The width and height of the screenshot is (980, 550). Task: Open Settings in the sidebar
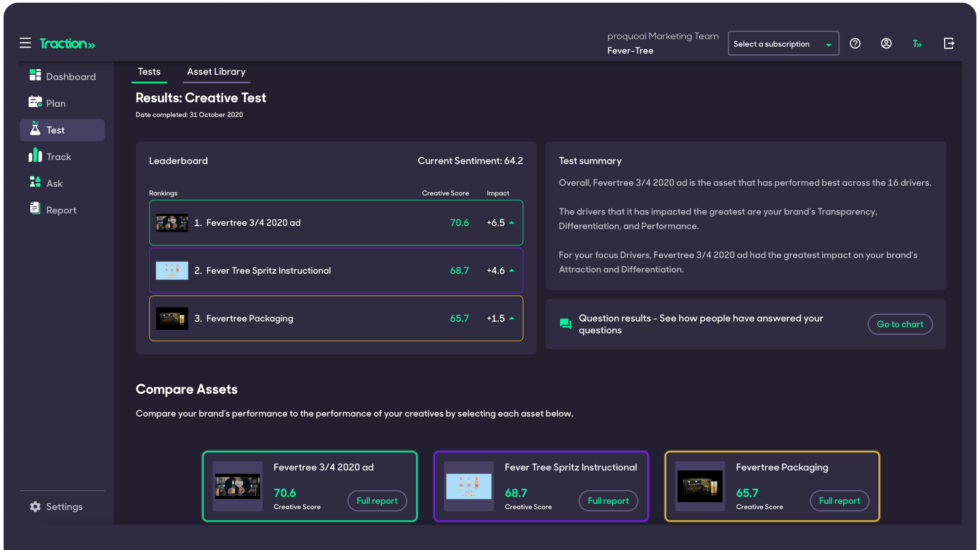pos(62,507)
